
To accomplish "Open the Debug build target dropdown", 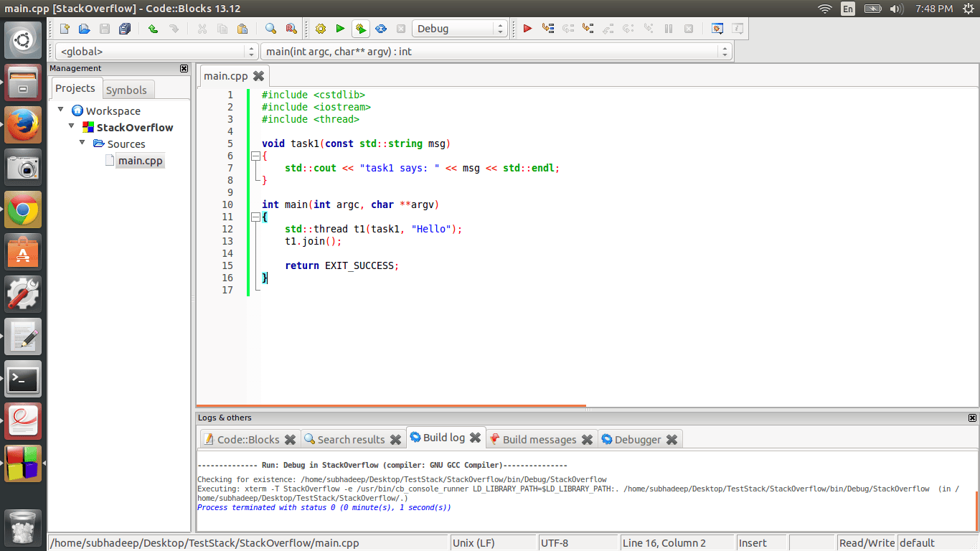I will click(x=459, y=29).
